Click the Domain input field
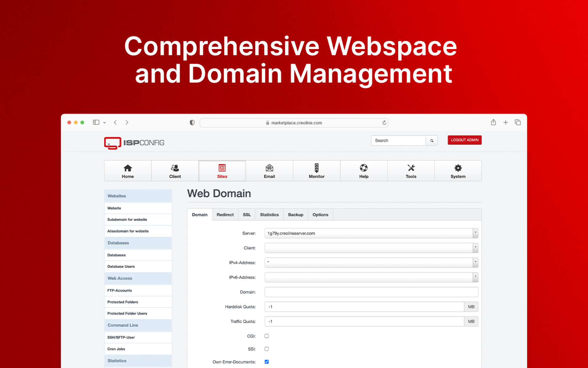Image resolution: width=588 pixels, height=368 pixels. point(371,292)
